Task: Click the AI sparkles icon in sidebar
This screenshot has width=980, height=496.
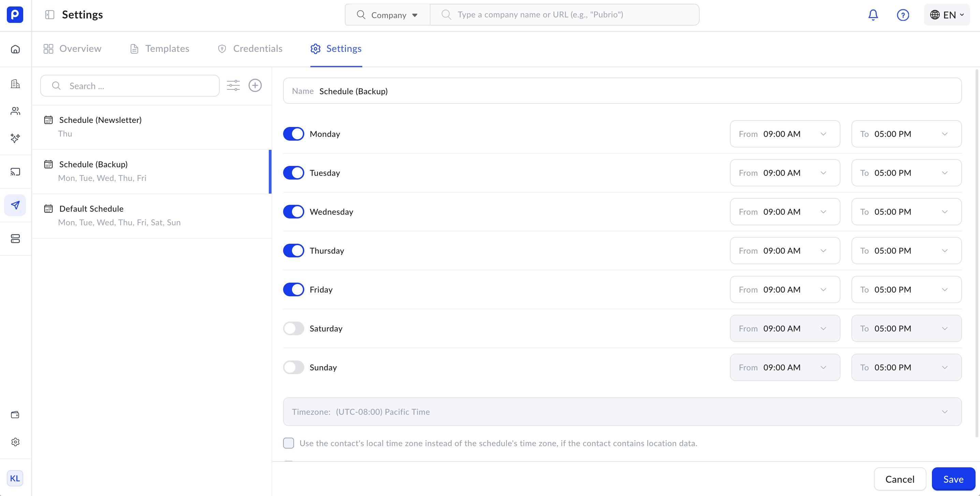Action: [15, 138]
